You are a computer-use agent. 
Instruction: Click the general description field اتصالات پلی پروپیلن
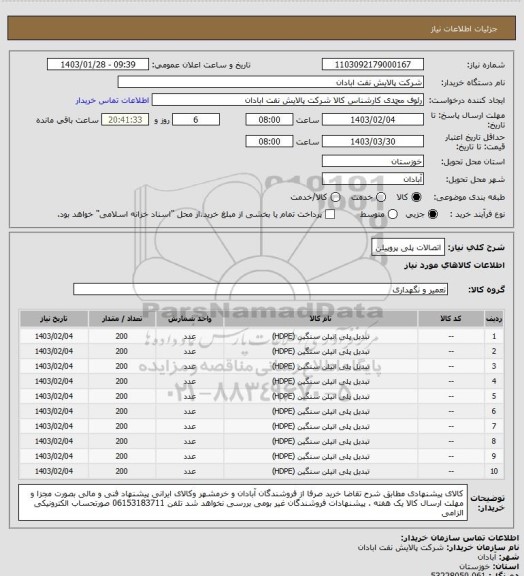coord(408,248)
